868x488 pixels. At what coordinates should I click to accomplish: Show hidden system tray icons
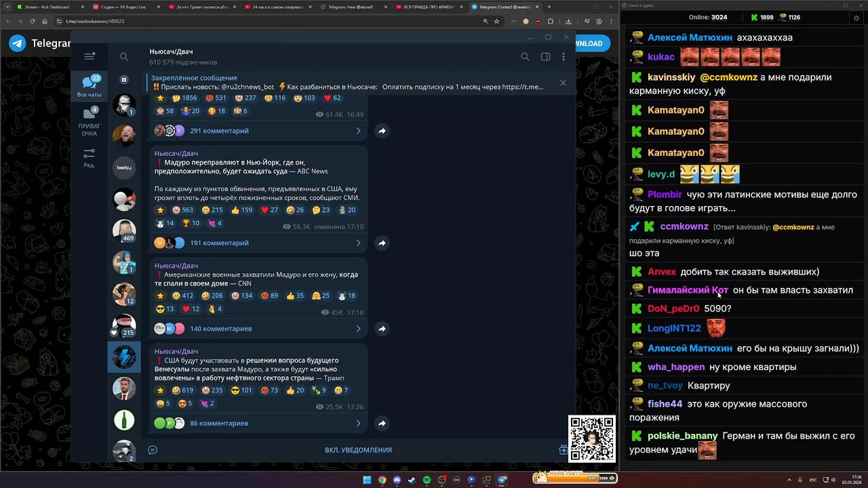click(789, 480)
